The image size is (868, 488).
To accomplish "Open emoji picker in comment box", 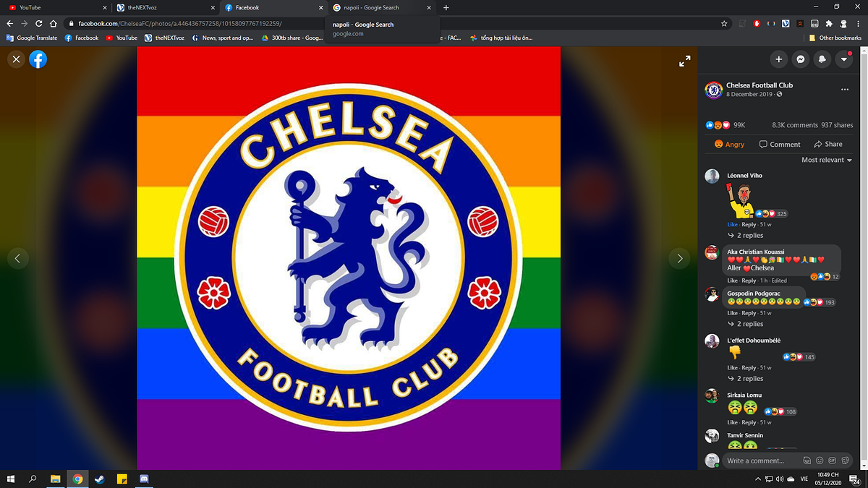I will [x=820, y=461].
